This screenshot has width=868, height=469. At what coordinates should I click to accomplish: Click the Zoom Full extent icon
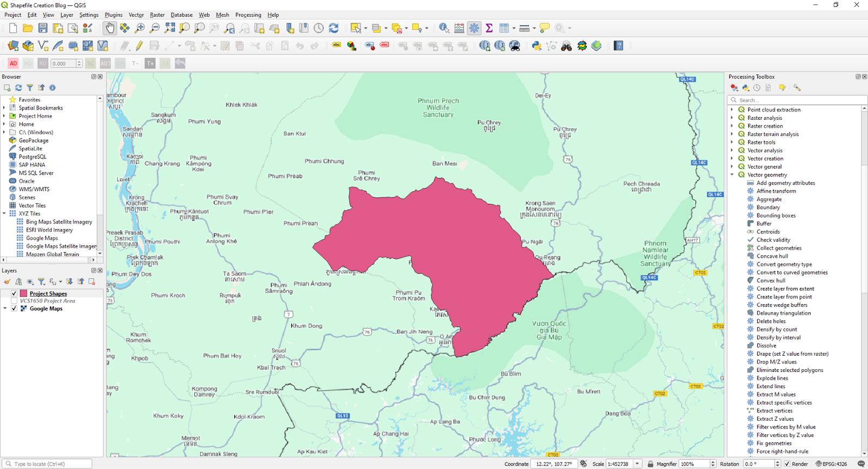[170, 28]
